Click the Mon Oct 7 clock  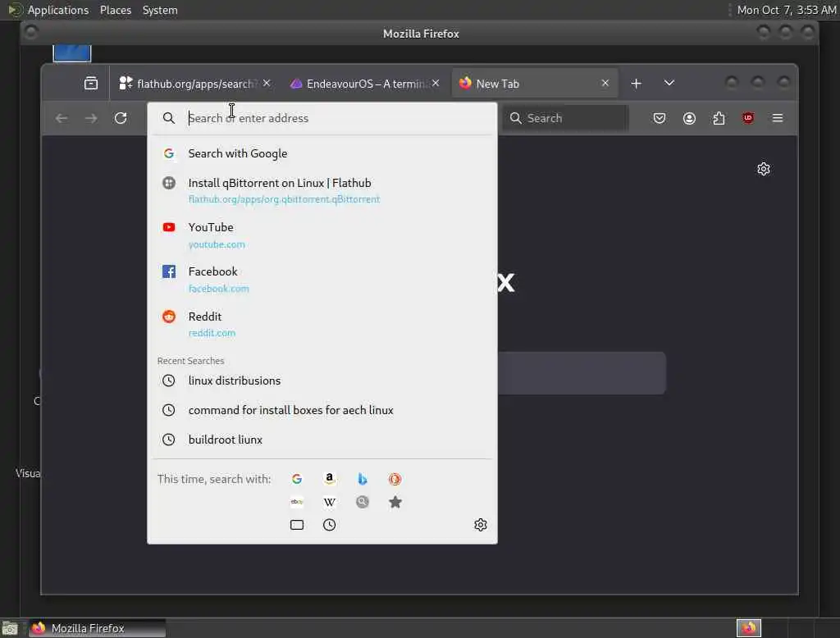tap(786, 10)
